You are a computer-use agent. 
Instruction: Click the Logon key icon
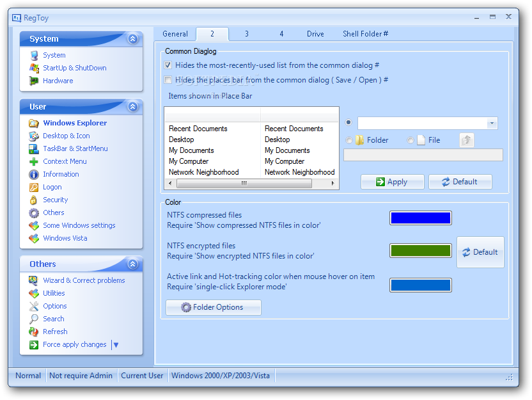34,187
